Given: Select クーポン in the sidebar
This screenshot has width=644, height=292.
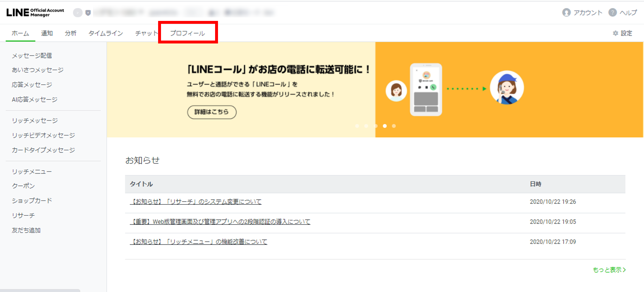Looking at the screenshot, I should (23, 186).
